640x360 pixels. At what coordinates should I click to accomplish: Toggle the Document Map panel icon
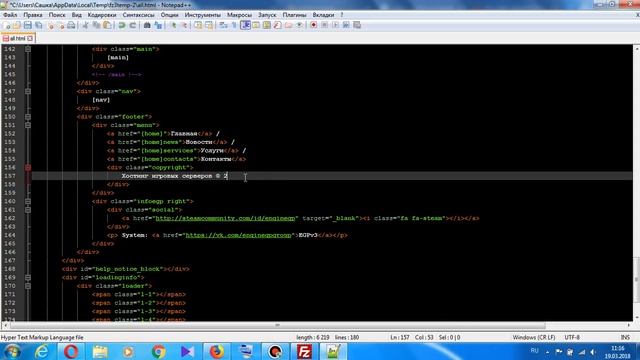(x=267, y=25)
